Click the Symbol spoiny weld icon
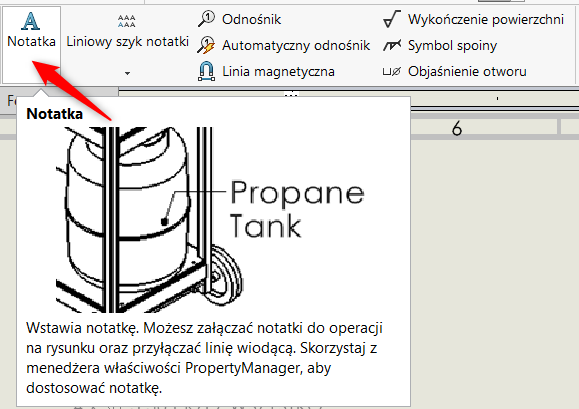 pyautogui.click(x=392, y=46)
